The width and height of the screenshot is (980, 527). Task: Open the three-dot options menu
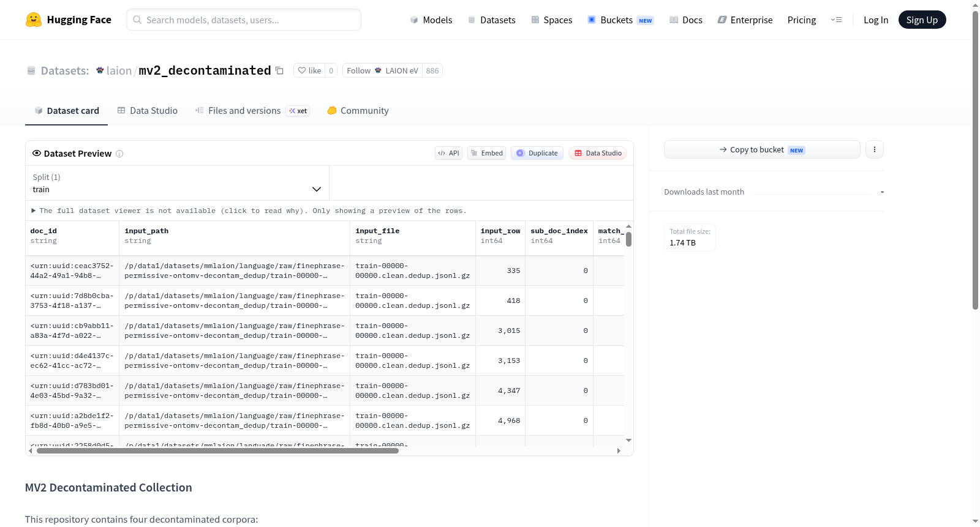(875, 149)
